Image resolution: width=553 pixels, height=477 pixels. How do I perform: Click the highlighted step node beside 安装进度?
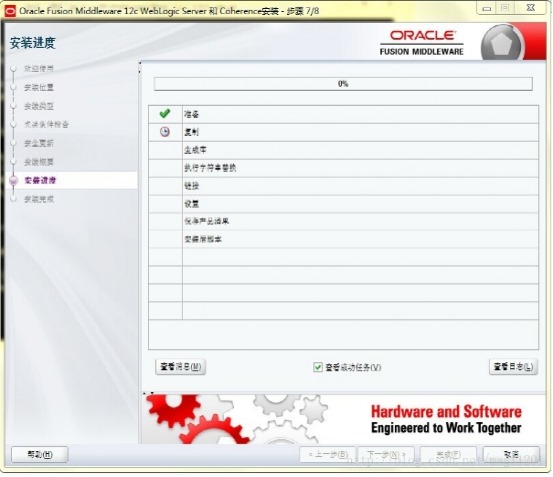tap(13, 181)
